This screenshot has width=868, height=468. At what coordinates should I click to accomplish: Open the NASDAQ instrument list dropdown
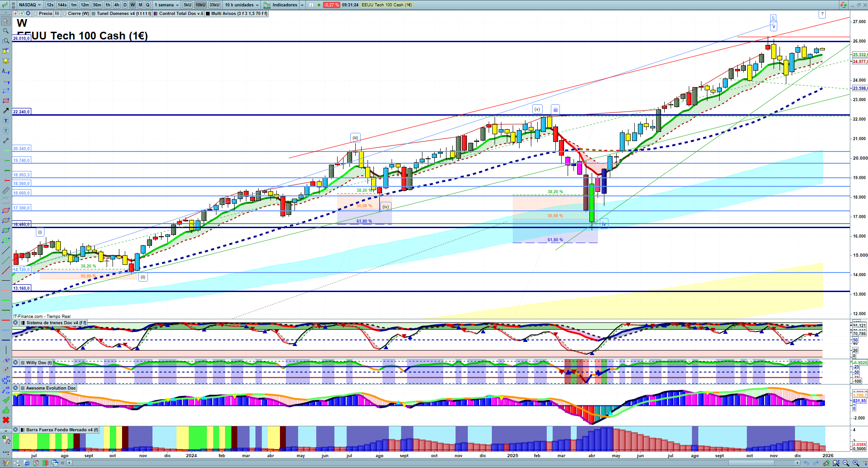pos(30,5)
